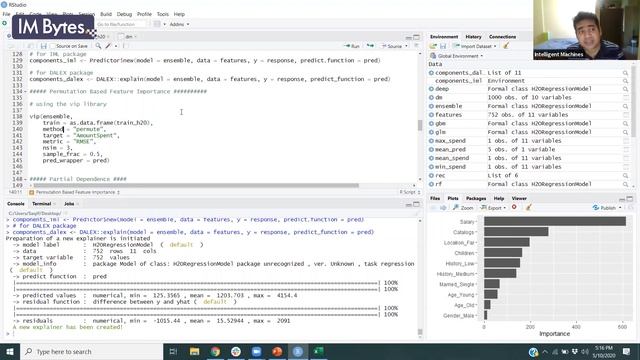View dm data frame via grid icon
This screenshot has height=360, width=640.
625,98
